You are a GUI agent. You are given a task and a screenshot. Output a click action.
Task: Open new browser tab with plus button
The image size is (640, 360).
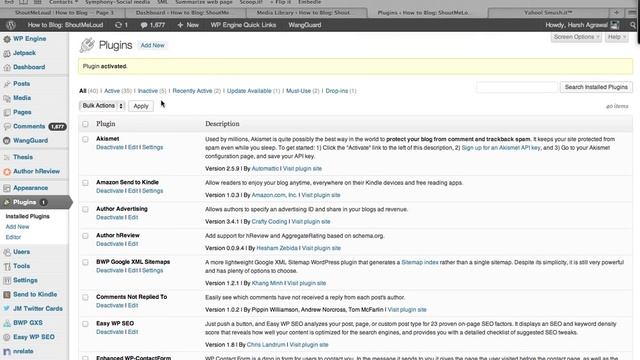tap(617, 13)
